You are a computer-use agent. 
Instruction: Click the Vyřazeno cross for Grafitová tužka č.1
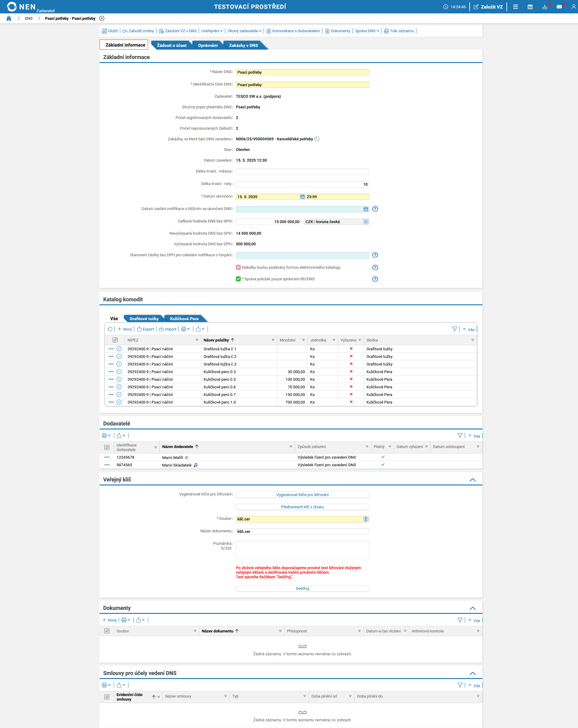(x=351, y=349)
